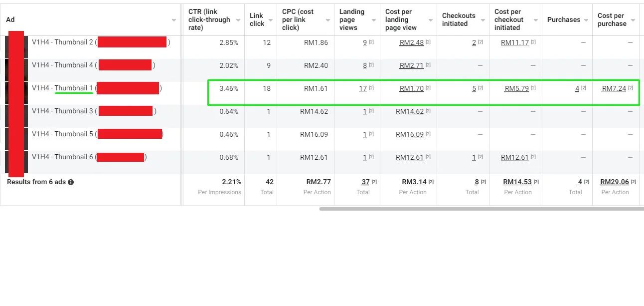Click purchases value 4 in Thumbnail 1 row
Viewport: 644px width, 306px height.
click(577, 88)
